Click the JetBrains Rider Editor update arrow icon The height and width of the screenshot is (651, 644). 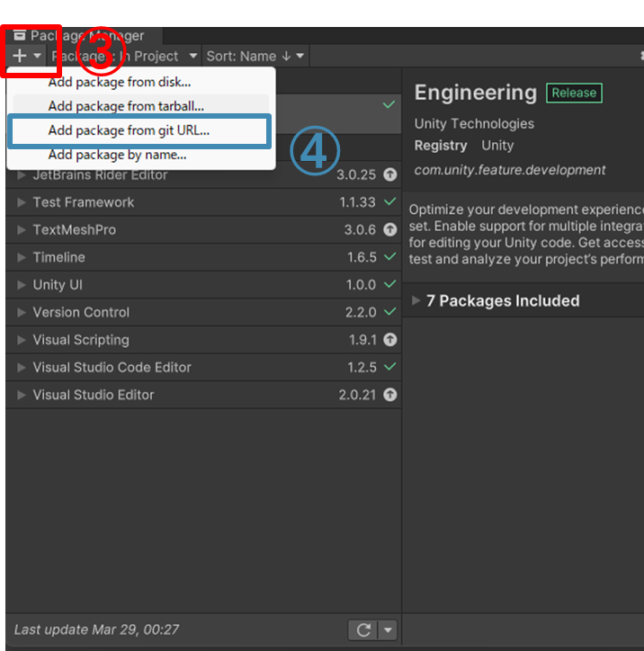[389, 174]
